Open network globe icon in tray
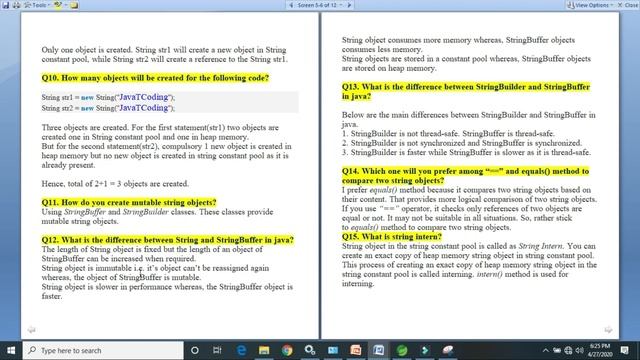This screenshot has width=640, height=360. 568,350
